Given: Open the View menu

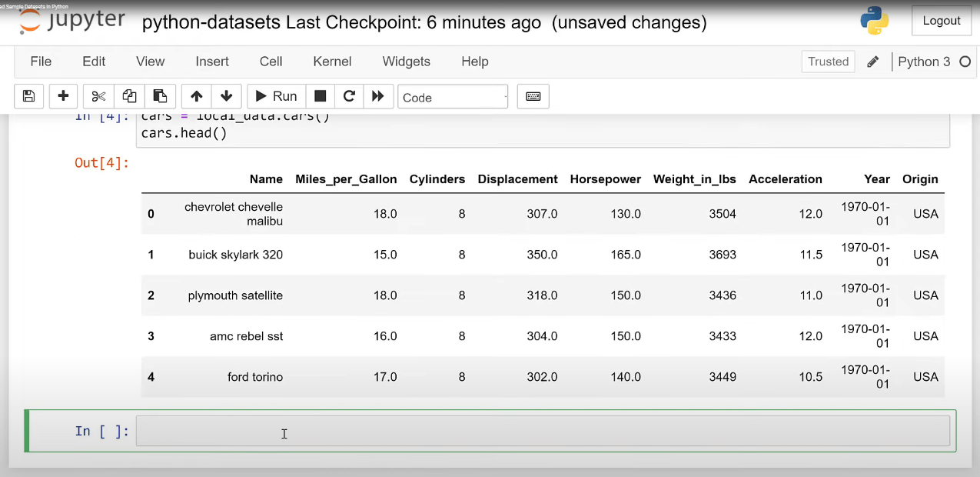Looking at the screenshot, I should [x=150, y=62].
